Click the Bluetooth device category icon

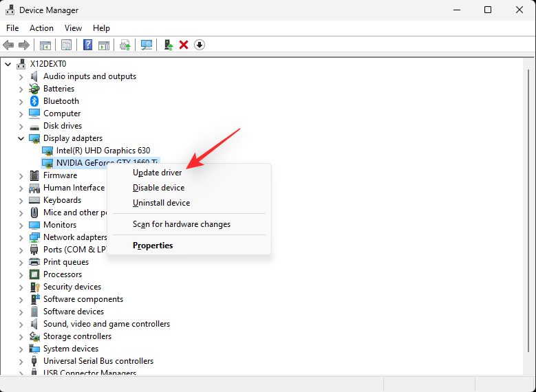(34, 101)
